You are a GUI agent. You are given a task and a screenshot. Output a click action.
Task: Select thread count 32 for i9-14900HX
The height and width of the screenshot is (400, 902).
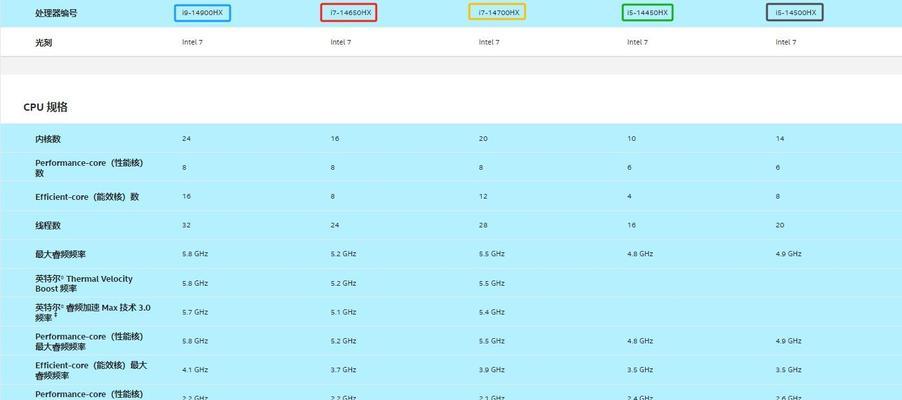pyautogui.click(x=186, y=225)
